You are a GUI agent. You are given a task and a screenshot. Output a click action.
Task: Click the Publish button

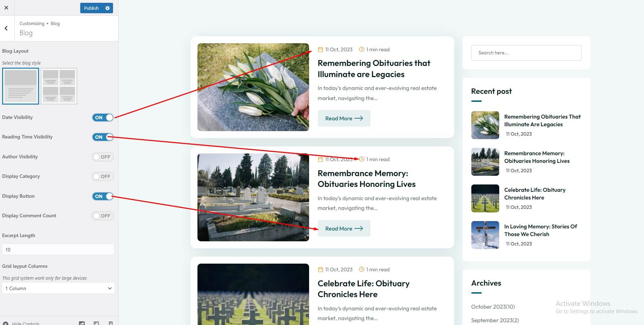(91, 8)
